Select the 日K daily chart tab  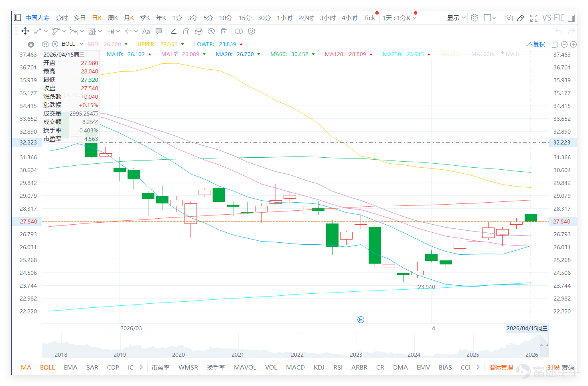(97, 18)
